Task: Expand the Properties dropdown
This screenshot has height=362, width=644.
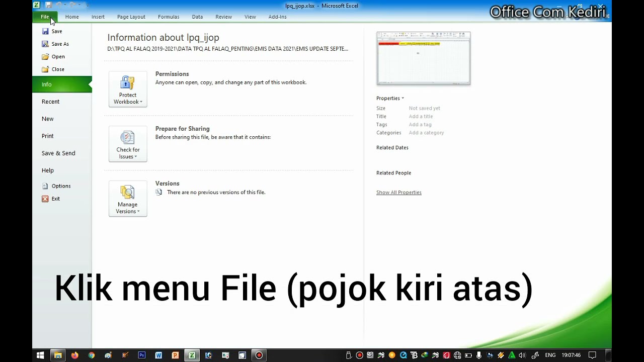Action: [x=390, y=98]
